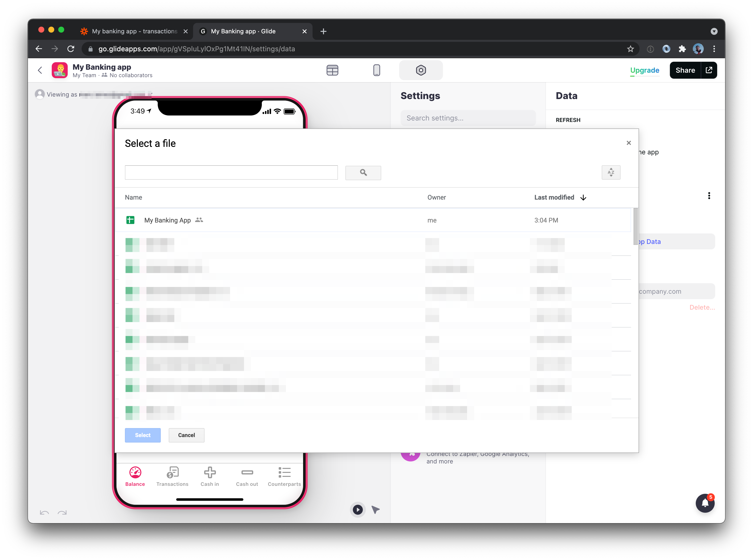Open the Cash out tab
Screen dimensions: 753x560
pos(247,476)
